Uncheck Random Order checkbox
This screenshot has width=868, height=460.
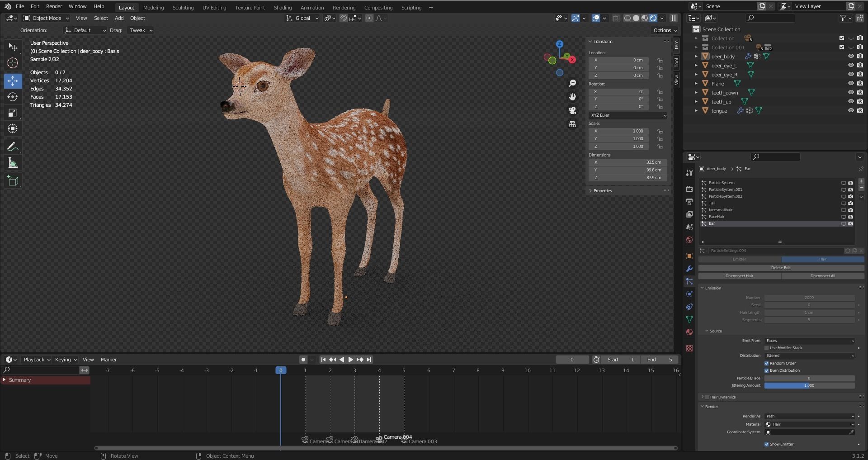click(767, 363)
